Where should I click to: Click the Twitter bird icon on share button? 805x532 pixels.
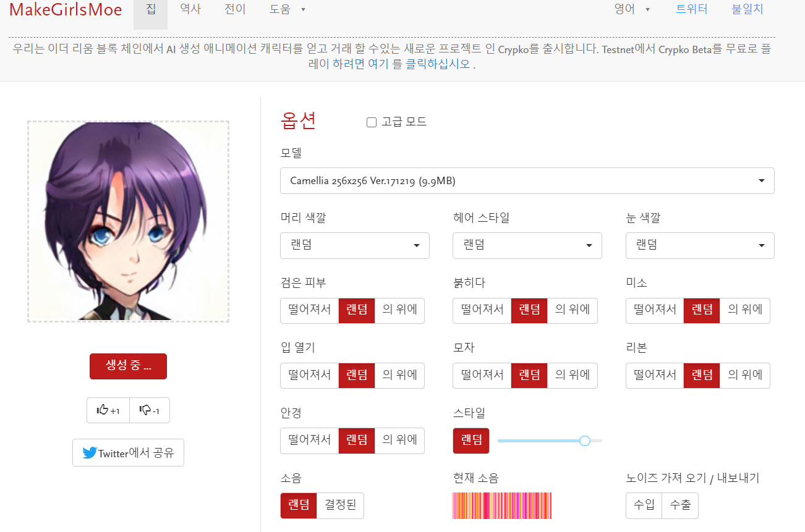click(x=90, y=453)
